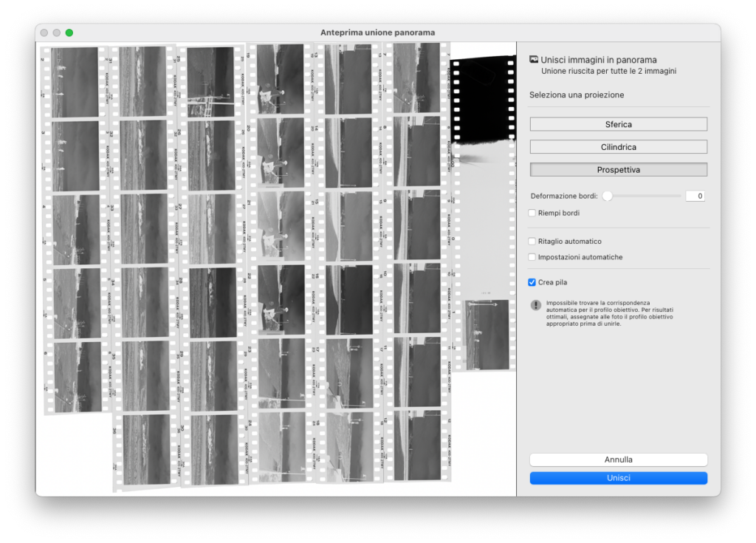
Task: Click the lens profile warning icon
Action: (x=536, y=305)
